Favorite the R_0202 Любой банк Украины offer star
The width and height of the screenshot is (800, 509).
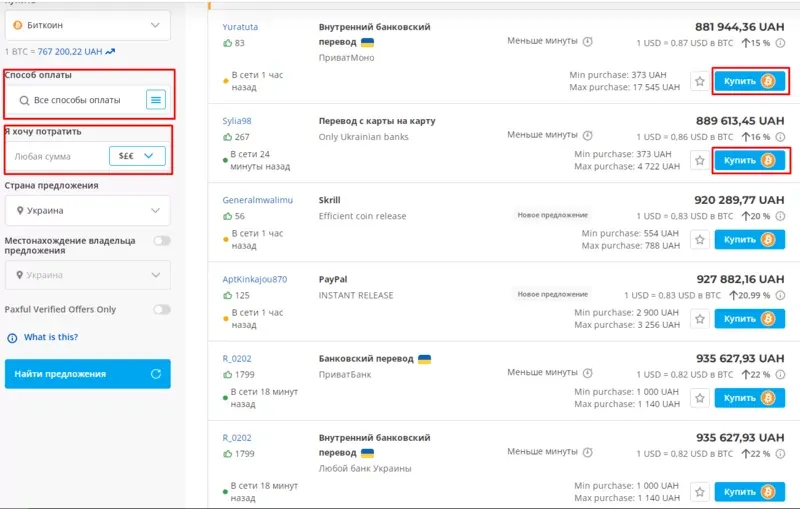700,492
